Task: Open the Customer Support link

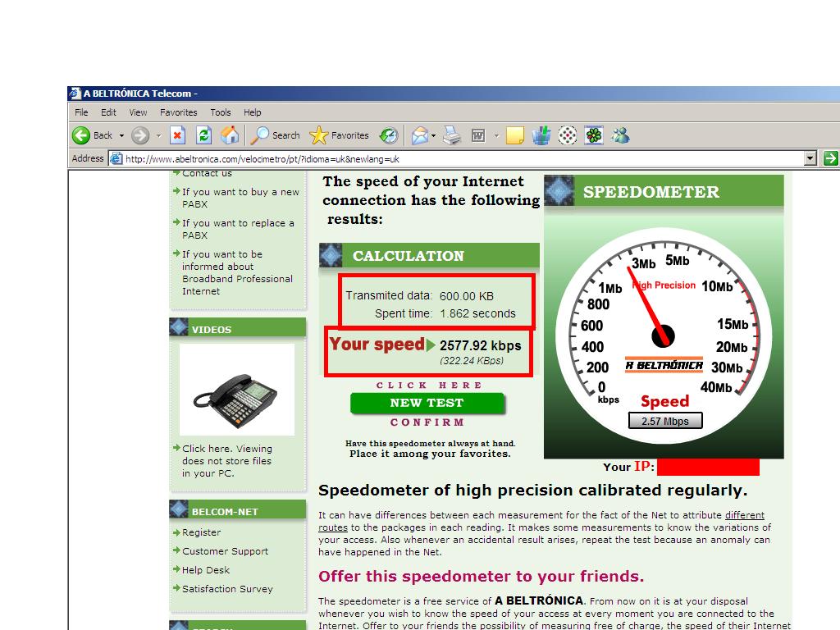Action: (225, 551)
